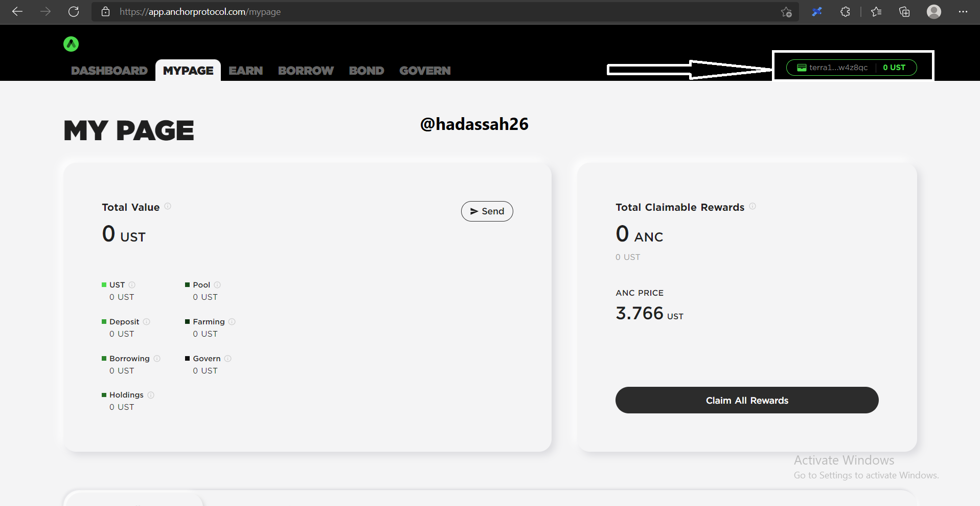Open the Favorites list icon
Screen dimensions: 980x506
[x=876, y=11]
